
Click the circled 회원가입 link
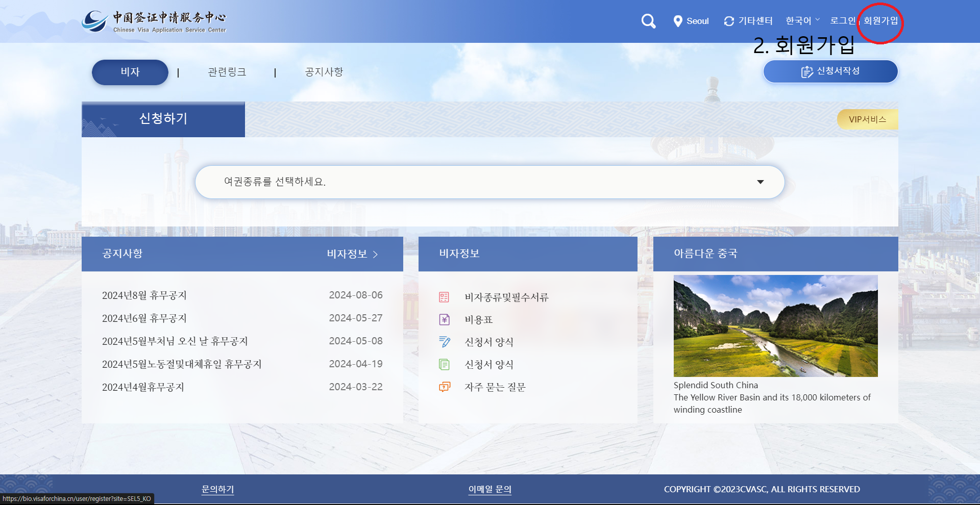(879, 21)
